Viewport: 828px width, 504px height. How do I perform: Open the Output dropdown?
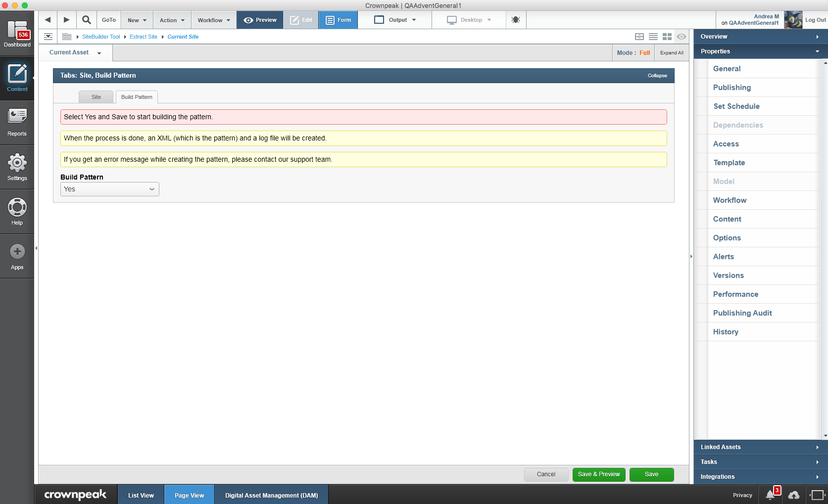click(x=395, y=20)
